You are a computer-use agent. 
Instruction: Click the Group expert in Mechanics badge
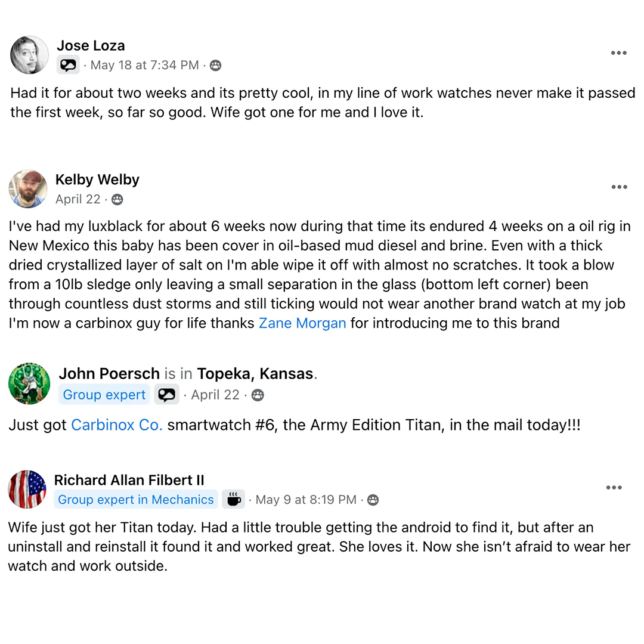tap(136, 500)
